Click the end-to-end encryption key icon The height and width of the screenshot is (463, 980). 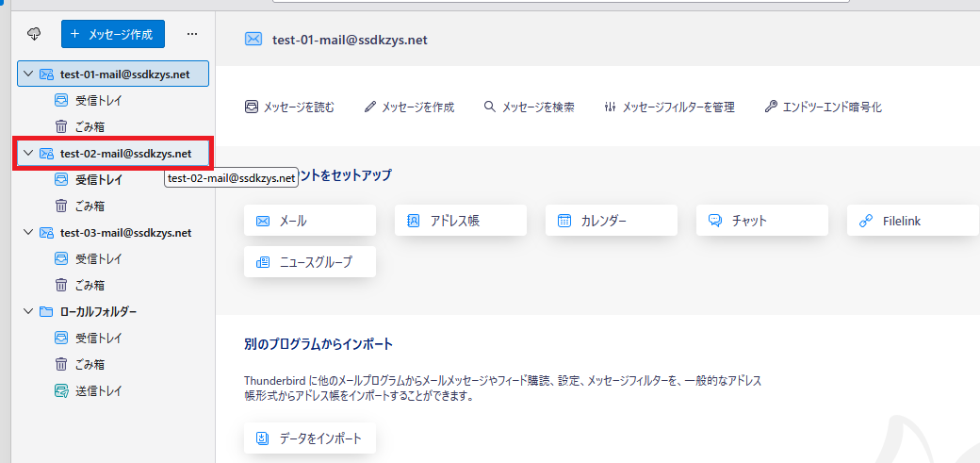tap(771, 107)
